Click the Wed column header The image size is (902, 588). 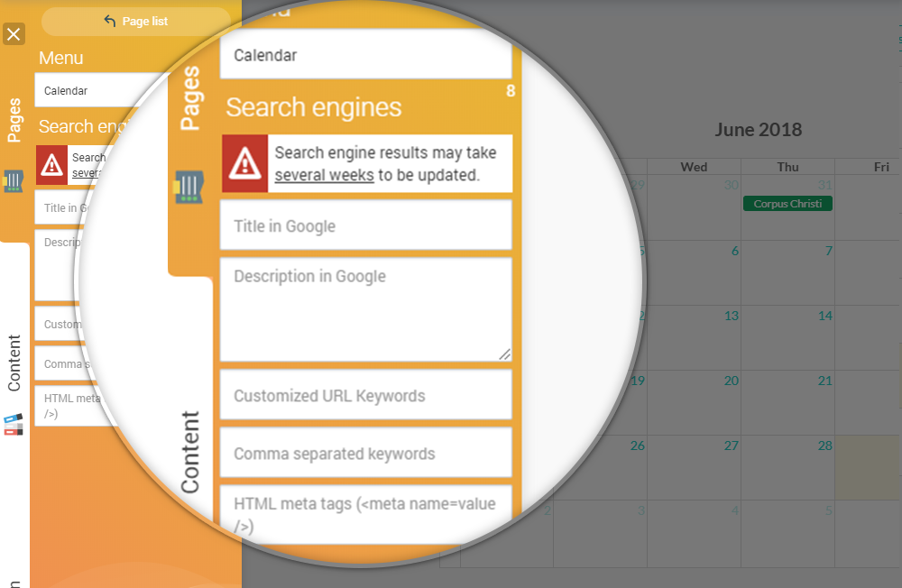tap(694, 167)
